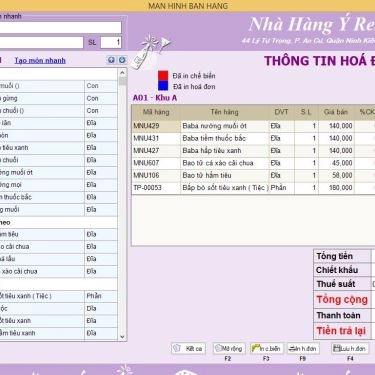This screenshot has width=375, height=375.
Task: Select the left list item ending in lẩu
Action: point(58,259)
